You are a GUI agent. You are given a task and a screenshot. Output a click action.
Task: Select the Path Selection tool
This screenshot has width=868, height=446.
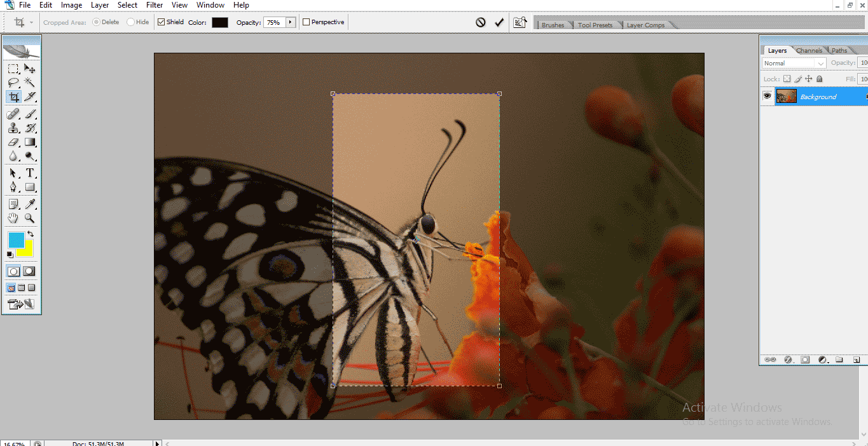[x=13, y=173]
